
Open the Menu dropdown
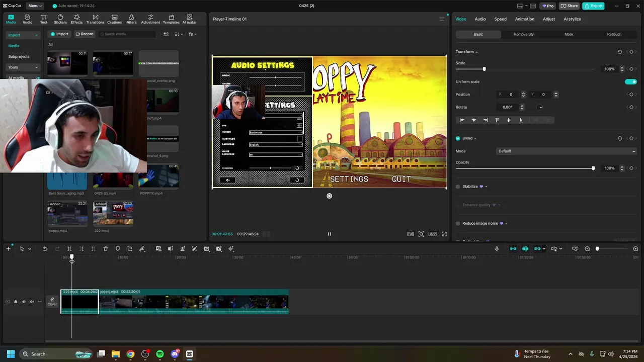pyautogui.click(x=35, y=6)
